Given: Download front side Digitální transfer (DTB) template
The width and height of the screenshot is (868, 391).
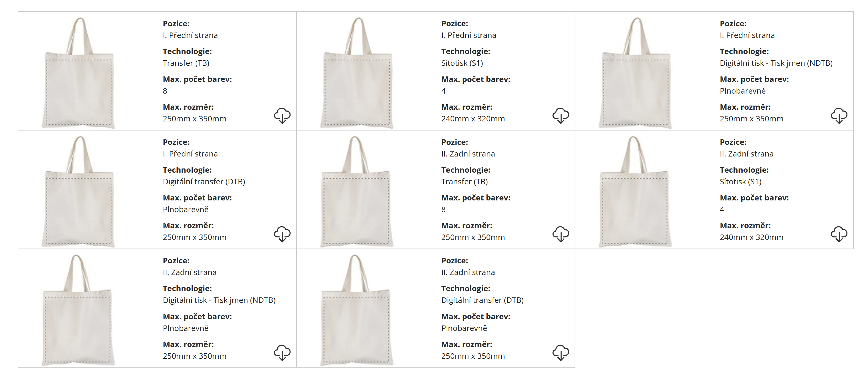Looking at the screenshot, I should point(282,234).
